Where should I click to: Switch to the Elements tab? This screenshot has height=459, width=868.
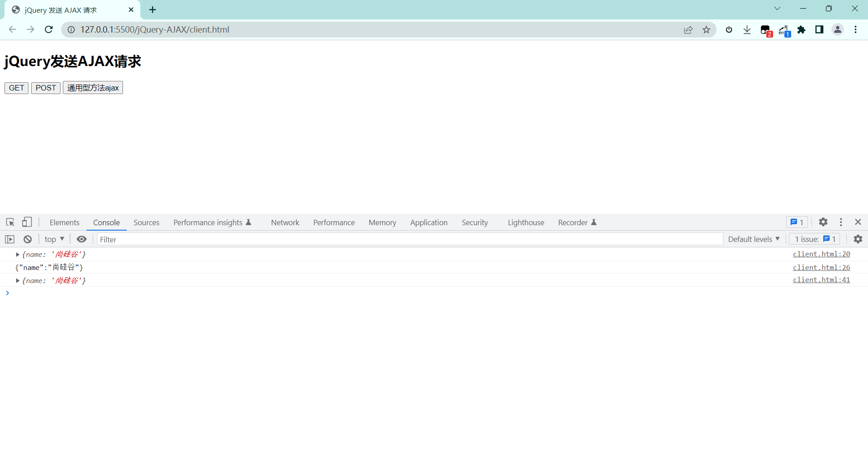coord(64,222)
